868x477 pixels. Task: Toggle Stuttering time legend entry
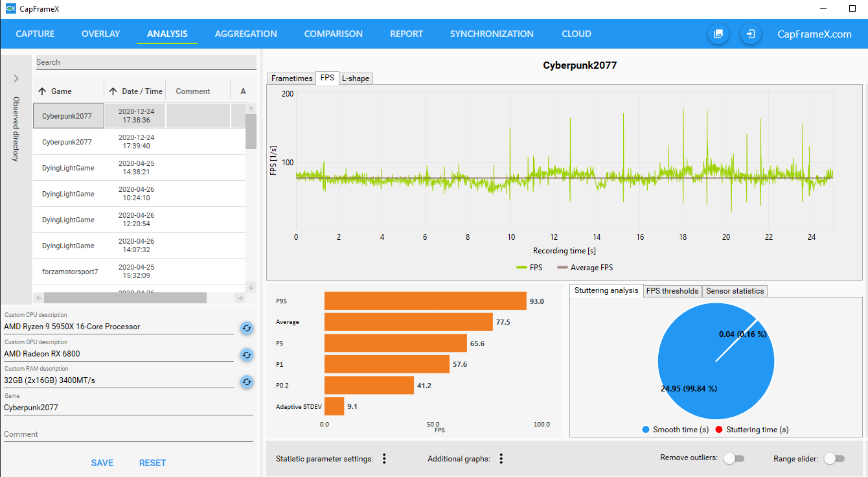pos(751,430)
